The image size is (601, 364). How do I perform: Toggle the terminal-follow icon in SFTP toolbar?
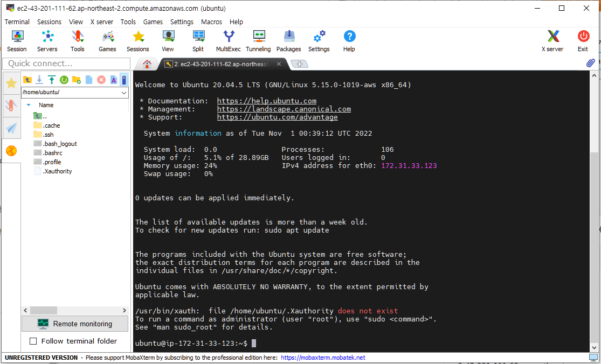pos(124,80)
